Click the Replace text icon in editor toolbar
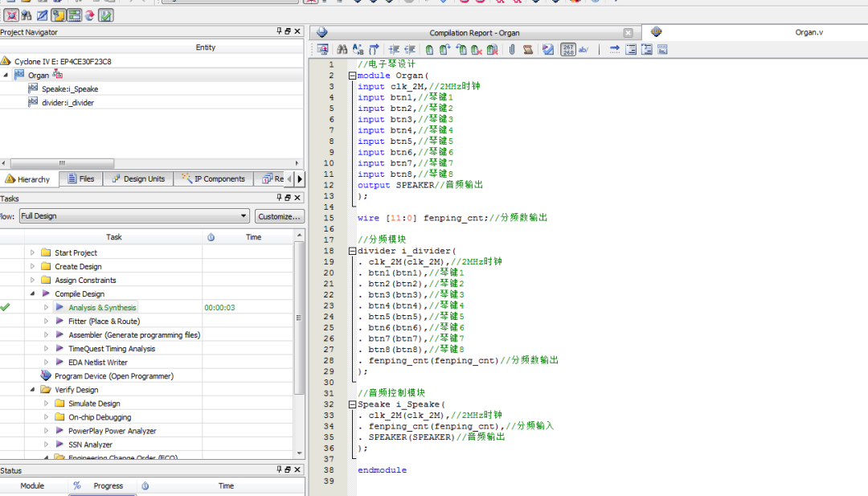The image size is (868, 496). click(358, 50)
